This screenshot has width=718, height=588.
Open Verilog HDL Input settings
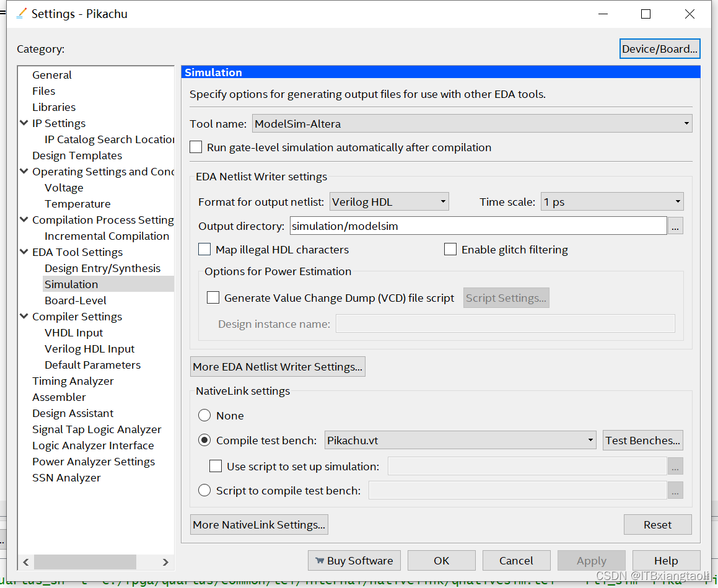[89, 349]
